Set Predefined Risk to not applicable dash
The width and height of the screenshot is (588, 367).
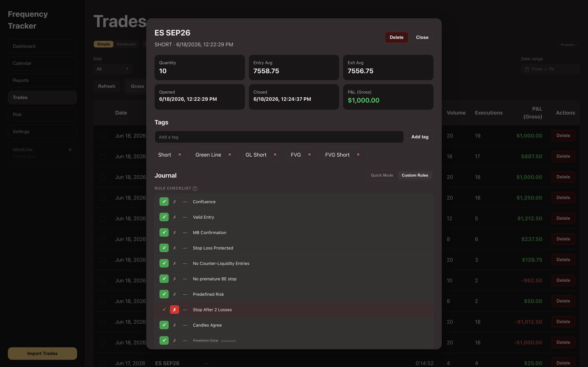click(x=185, y=294)
